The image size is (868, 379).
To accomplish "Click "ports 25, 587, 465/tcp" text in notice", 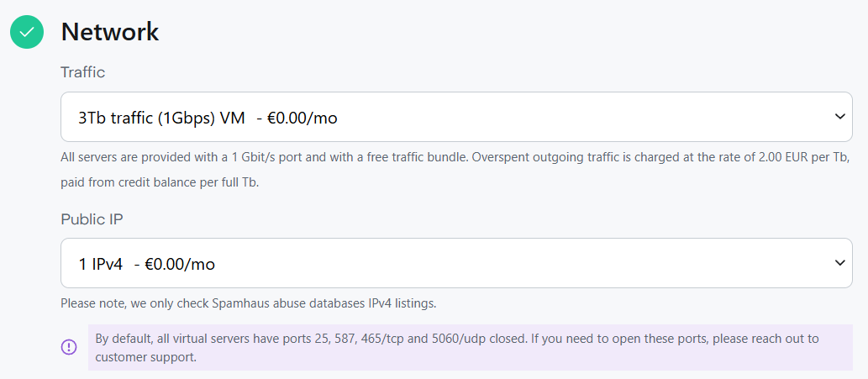I will 332,339.
